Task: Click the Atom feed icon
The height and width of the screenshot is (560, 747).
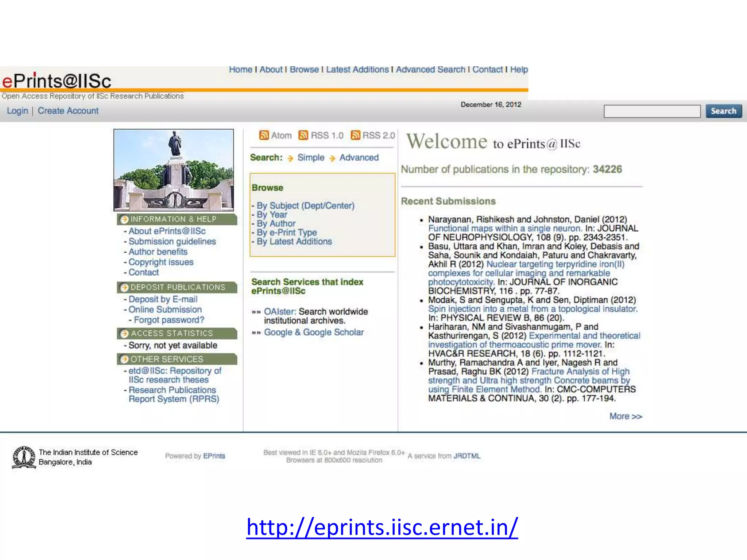Action: [x=264, y=135]
